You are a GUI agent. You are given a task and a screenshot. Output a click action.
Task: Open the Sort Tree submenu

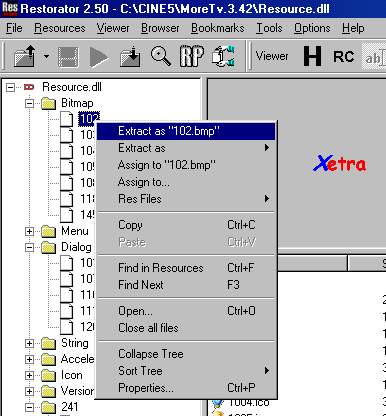pyautogui.click(x=186, y=371)
